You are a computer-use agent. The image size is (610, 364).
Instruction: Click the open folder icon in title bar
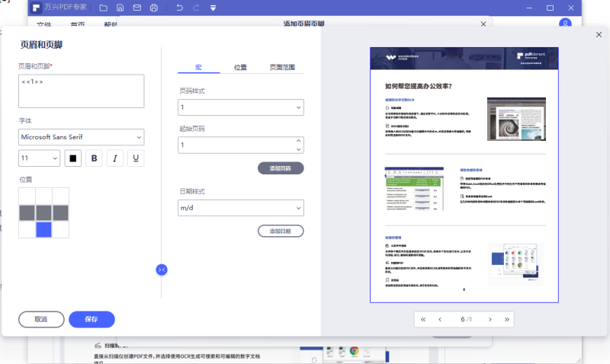[103, 8]
